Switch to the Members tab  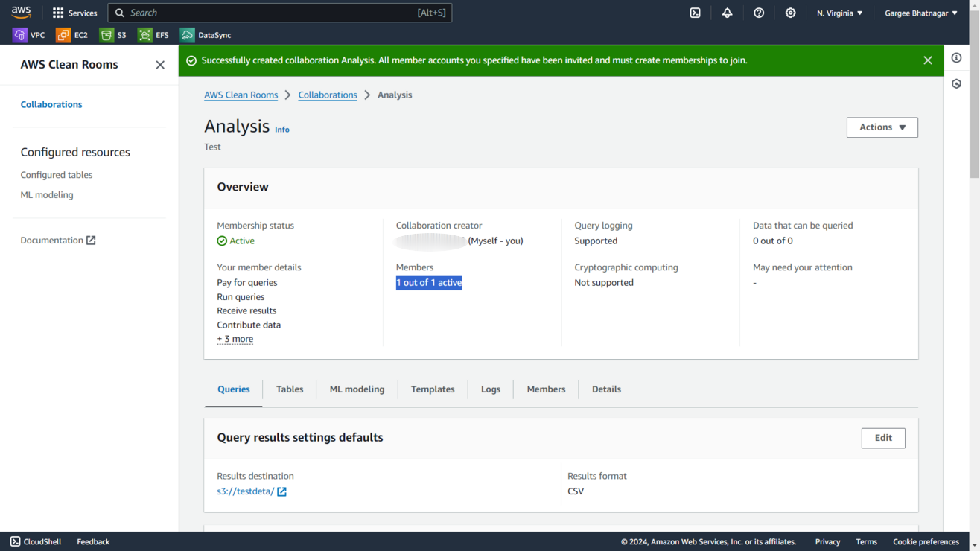click(546, 389)
